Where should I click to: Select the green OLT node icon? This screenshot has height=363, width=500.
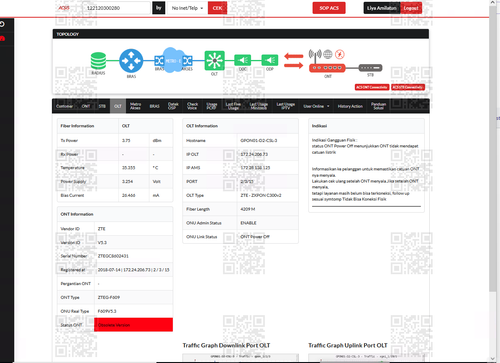click(214, 61)
